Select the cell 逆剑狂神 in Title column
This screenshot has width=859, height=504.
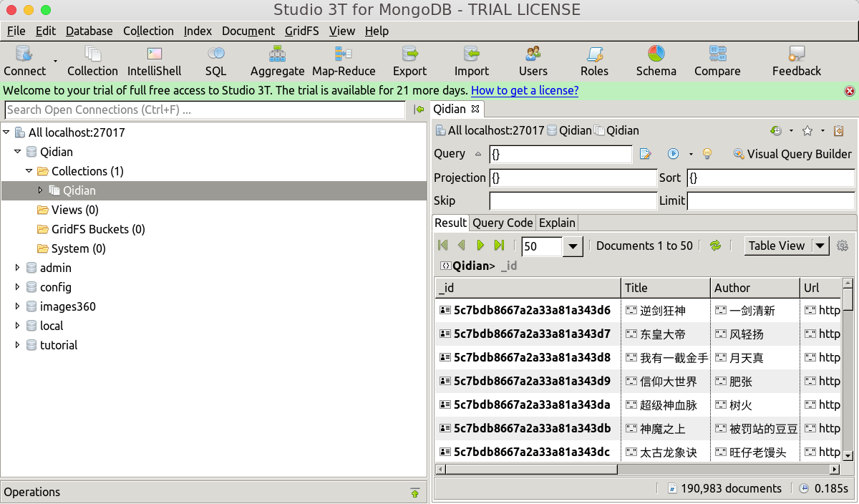point(666,311)
